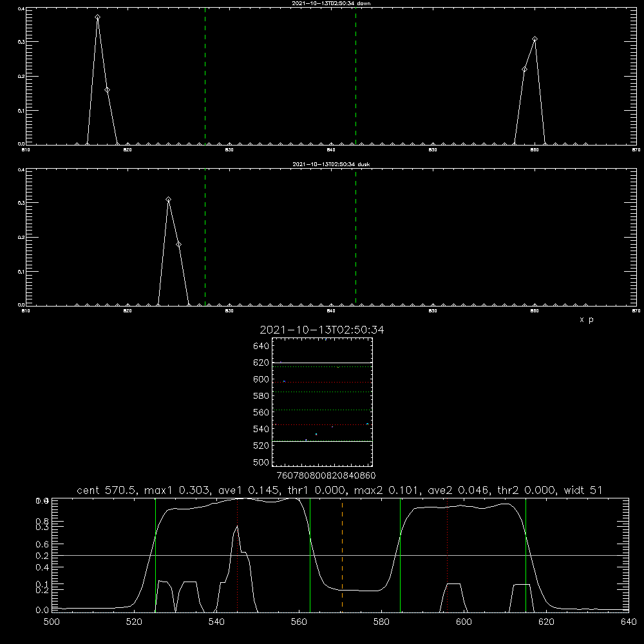The height and width of the screenshot is (644, 644).
Task: Click y-axis label '560' in scatter plot
Action: click(x=261, y=412)
